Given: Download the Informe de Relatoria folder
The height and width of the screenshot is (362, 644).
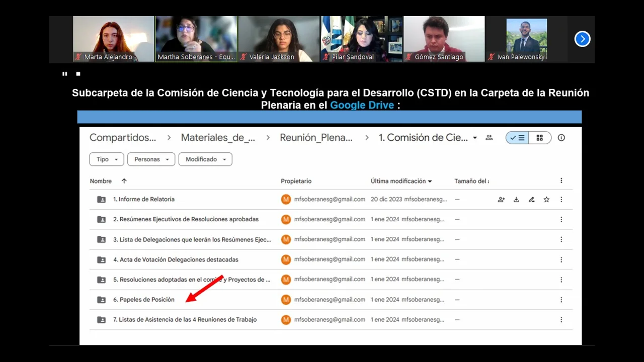Looking at the screenshot, I should pyautogui.click(x=516, y=200).
